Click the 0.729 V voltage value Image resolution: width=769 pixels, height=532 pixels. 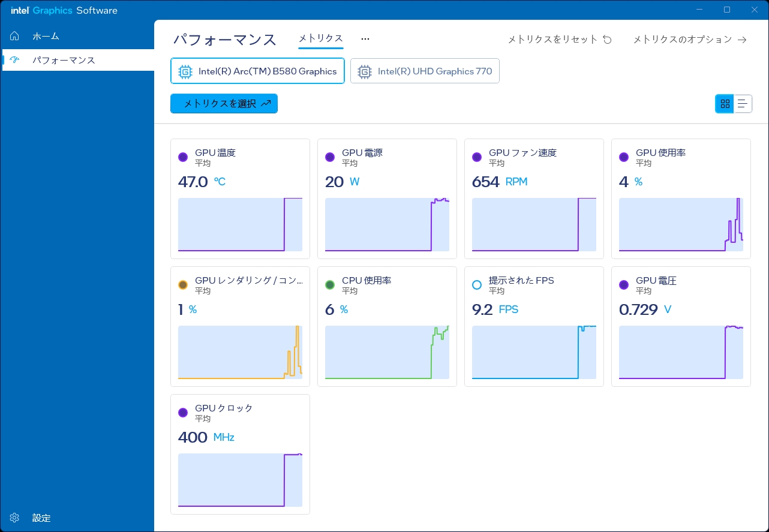pos(645,309)
